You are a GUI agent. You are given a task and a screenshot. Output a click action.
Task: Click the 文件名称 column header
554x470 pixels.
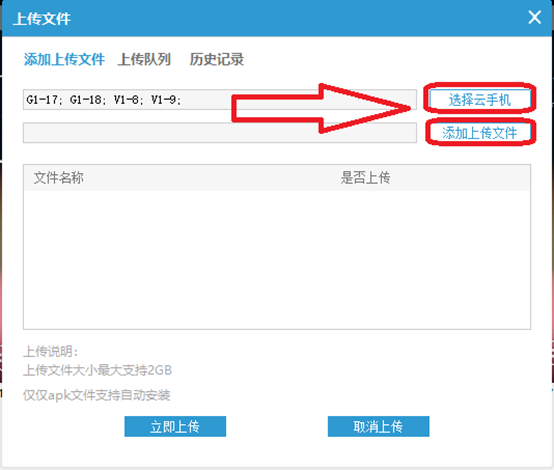(59, 177)
